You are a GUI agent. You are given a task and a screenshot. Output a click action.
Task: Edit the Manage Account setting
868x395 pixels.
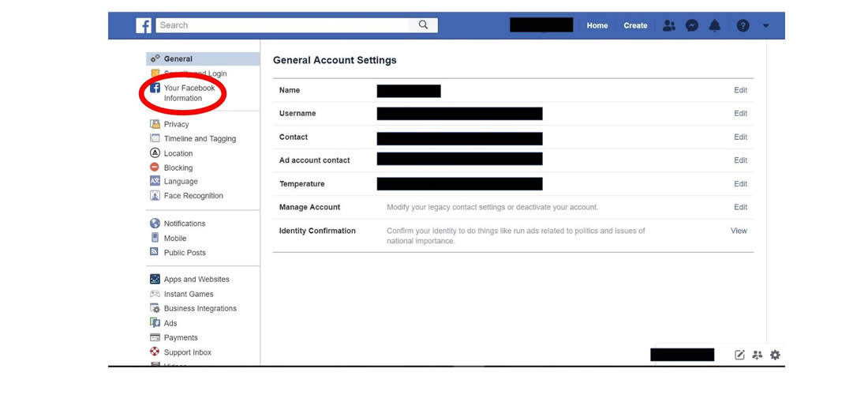741,207
